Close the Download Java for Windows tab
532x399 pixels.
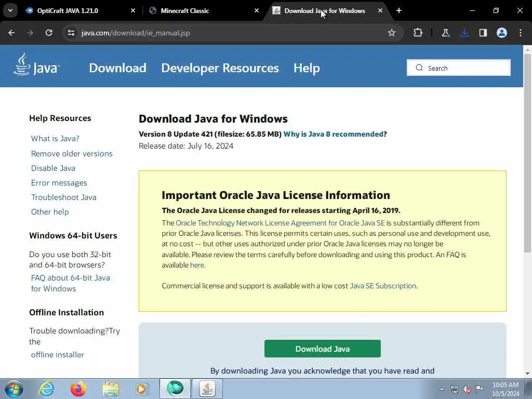tap(380, 10)
